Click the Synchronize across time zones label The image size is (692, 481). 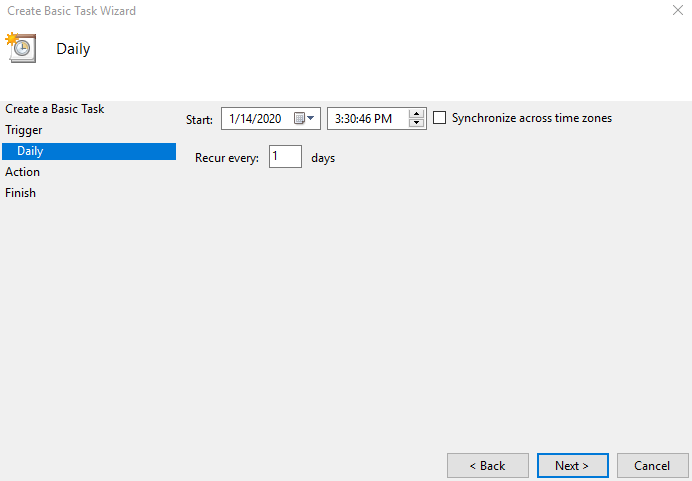tap(531, 118)
